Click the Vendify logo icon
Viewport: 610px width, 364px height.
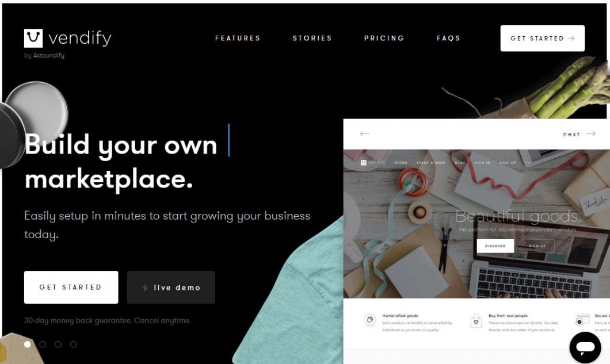[x=33, y=38]
